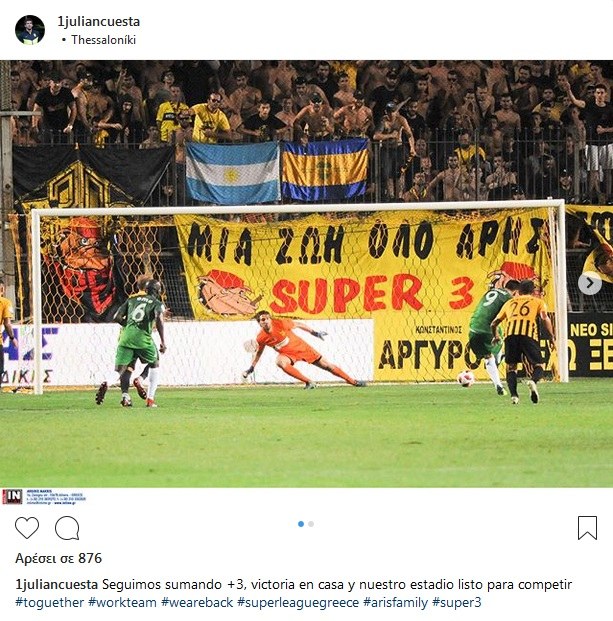Go to the next photo using the arrow
Viewport: 613px width, 621px height.
pyautogui.click(x=590, y=283)
